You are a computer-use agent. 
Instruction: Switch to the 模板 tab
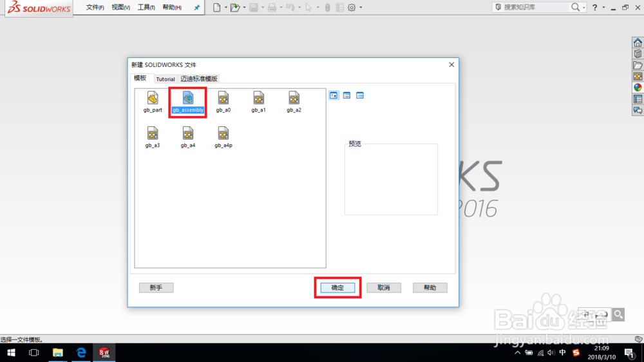coord(140,78)
